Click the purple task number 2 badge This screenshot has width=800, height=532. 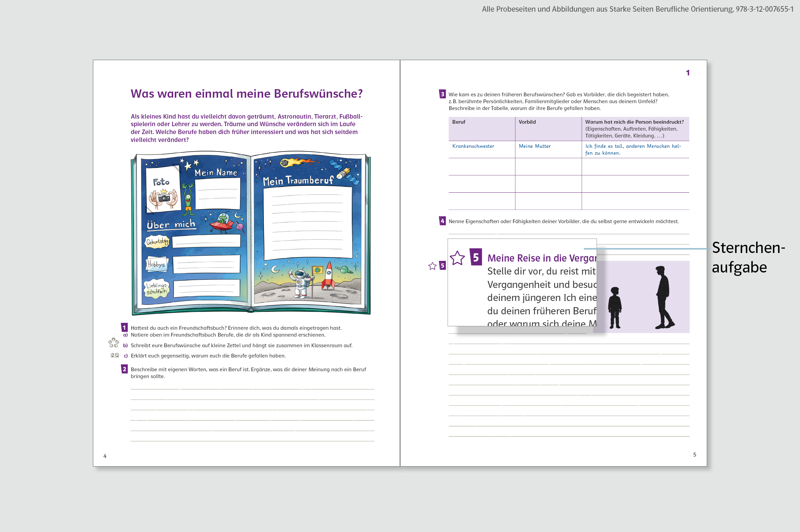pos(124,369)
